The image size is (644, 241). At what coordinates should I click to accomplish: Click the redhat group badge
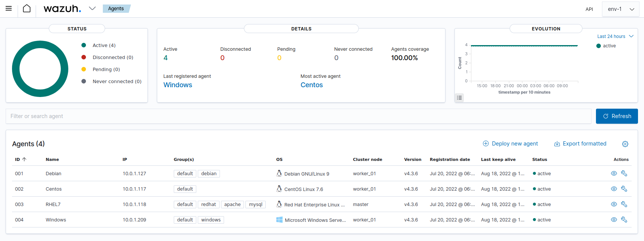point(208,204)
